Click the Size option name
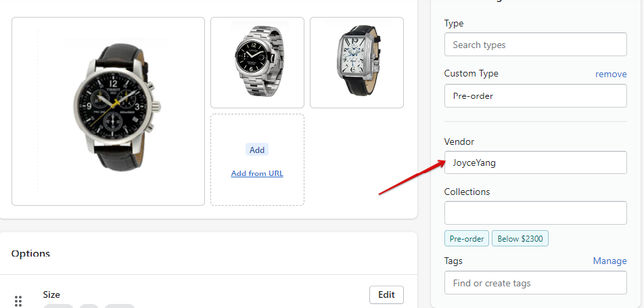This screenshot has width=644, height=308. (x=51, y=294)
